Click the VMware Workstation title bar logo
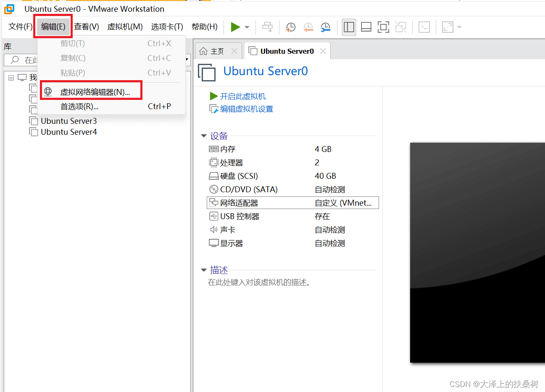The width and height of the screenshot is (545, 392). coord(9,8)
